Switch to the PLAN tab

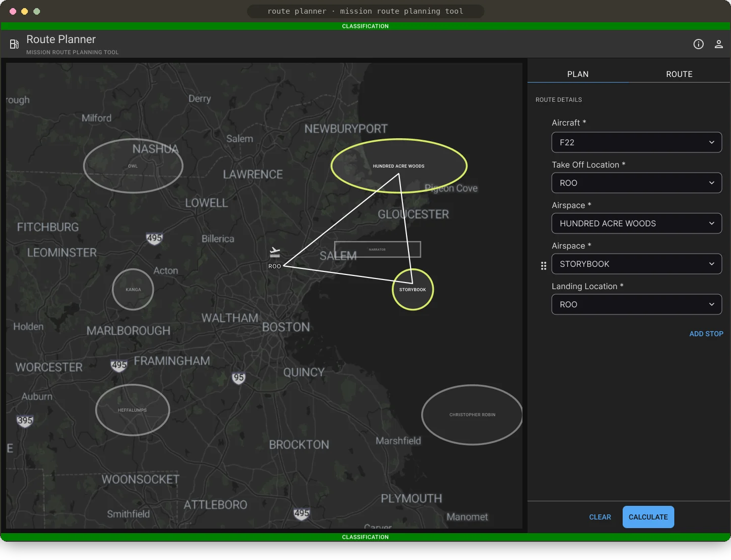coord(578,74)
